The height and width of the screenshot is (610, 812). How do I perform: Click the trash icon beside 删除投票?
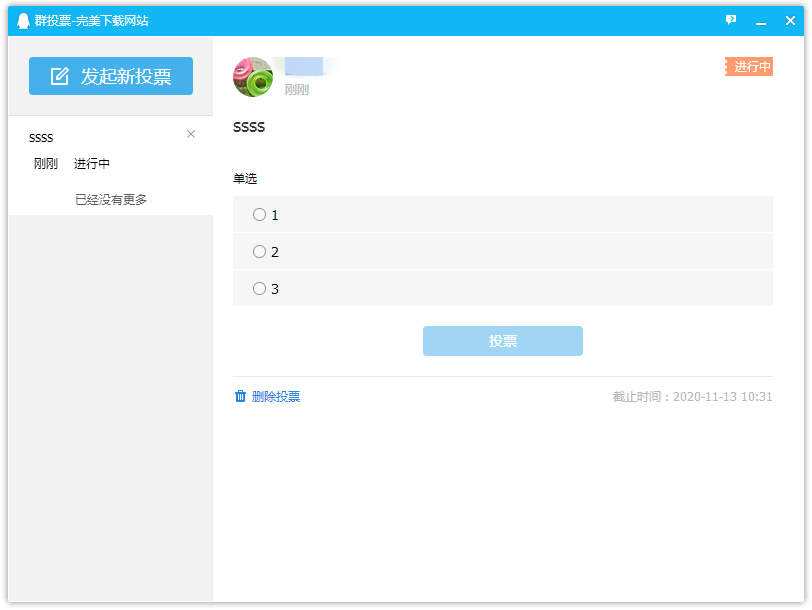(240, 396)
